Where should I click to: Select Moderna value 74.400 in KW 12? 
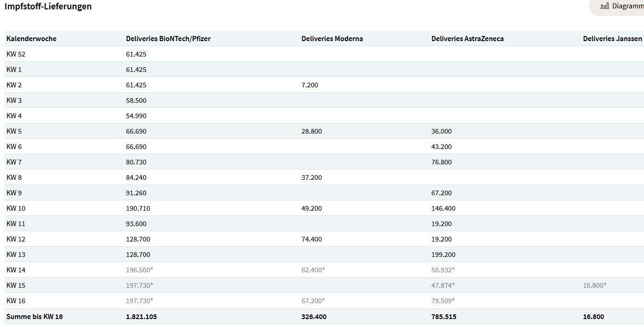(312, 239)
